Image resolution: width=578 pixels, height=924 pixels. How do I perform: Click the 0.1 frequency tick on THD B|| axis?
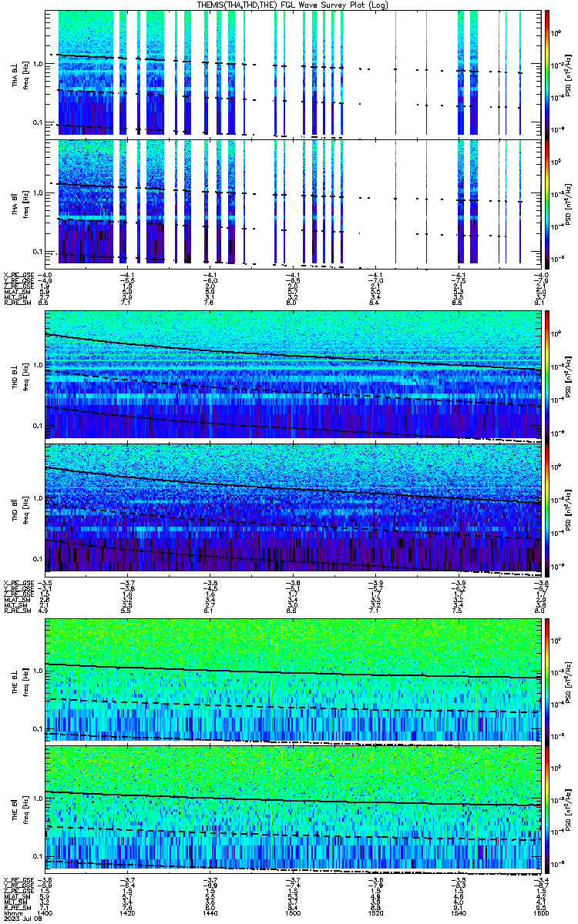point(39,558)
